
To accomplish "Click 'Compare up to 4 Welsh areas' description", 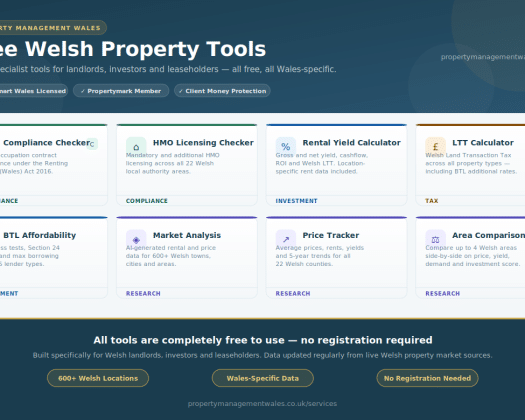I will click(471, 248).
